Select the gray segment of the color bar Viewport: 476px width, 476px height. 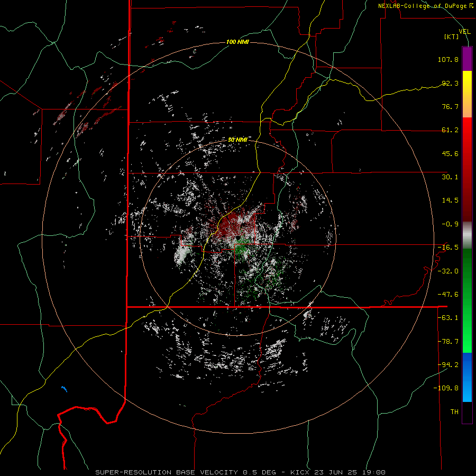(x=467, y=235)
